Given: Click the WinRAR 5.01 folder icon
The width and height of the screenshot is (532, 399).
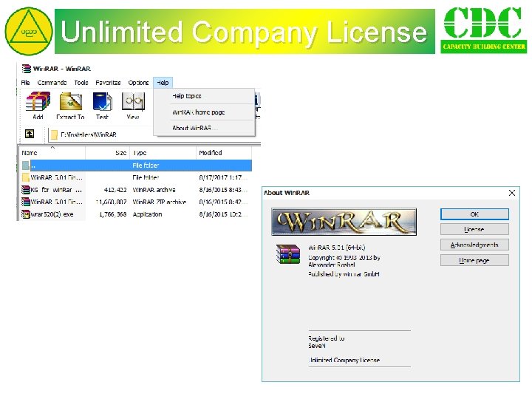Looking at the screenshot, I should (x=26, y=177).
